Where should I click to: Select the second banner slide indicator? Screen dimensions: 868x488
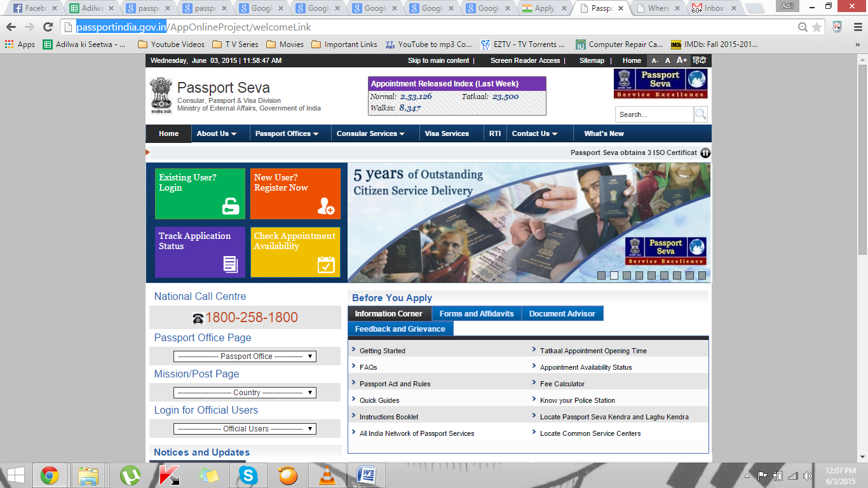(614, 275)
